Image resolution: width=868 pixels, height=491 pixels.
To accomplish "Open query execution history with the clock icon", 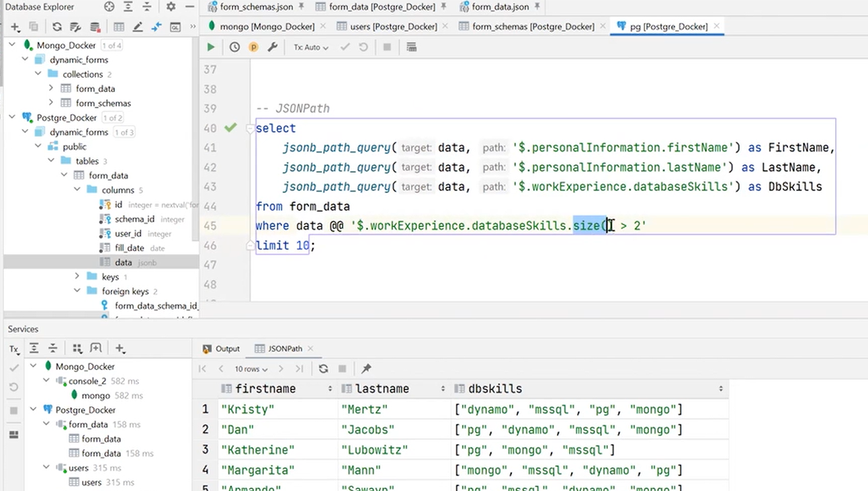I will (234, 47).
